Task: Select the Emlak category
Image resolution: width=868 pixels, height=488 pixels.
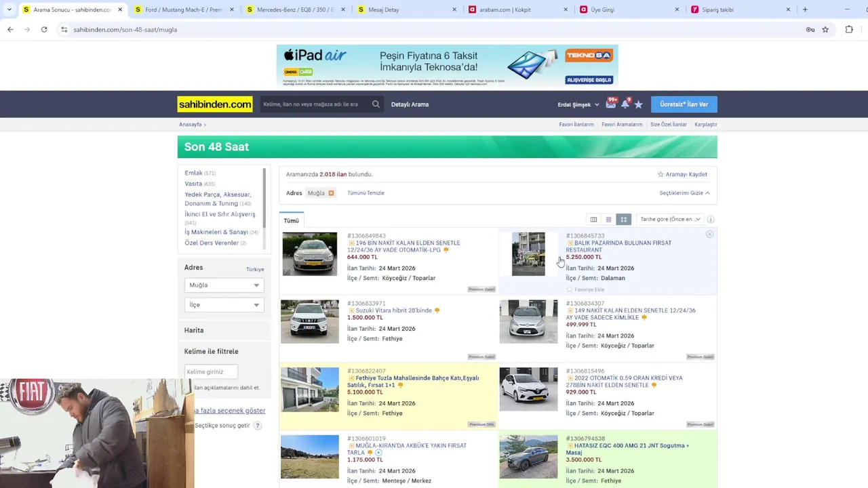Action: click(x=194, y=173)
